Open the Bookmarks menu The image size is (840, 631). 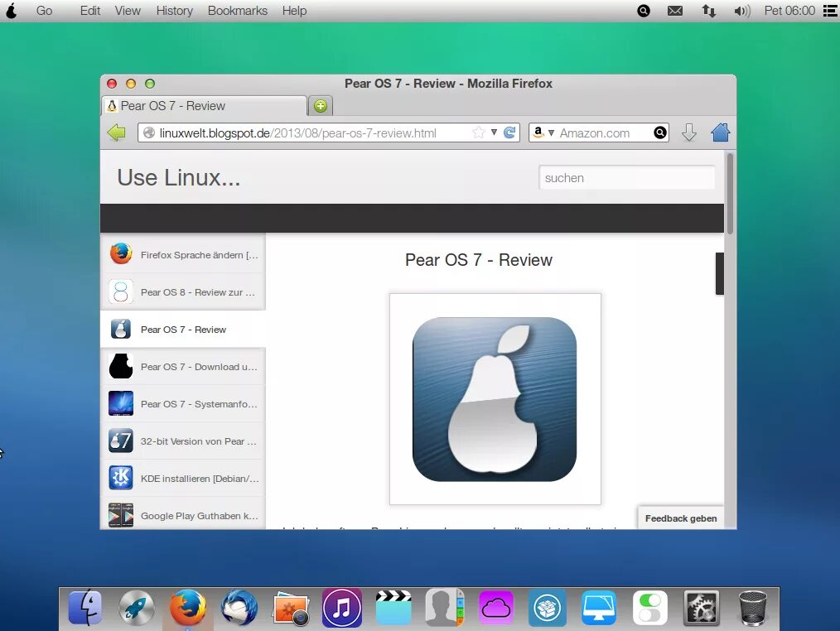[x=238, y=11]
